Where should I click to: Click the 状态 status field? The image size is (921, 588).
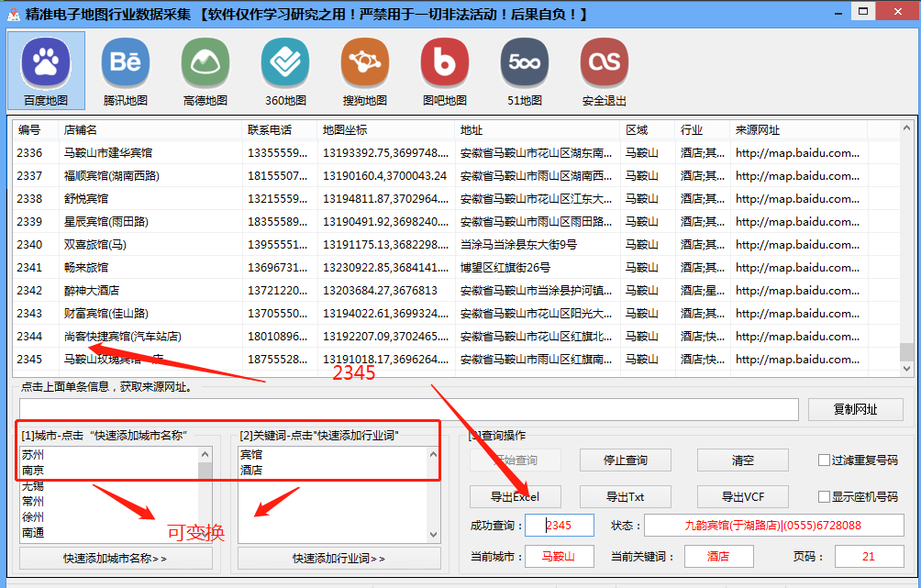click(773, 525)
